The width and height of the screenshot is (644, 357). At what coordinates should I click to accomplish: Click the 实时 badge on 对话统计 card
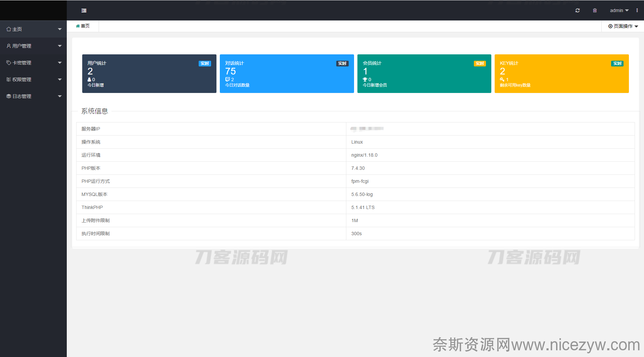(342, 63)
